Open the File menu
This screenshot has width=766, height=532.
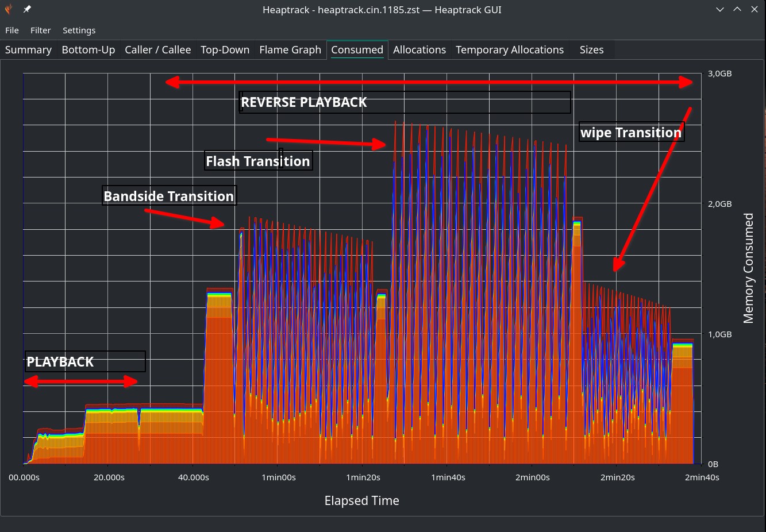[12, 30]
